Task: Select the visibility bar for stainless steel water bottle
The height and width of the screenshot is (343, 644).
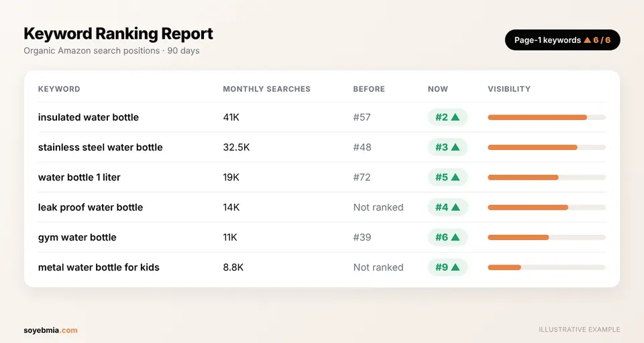Action: pyautogui.click(x=547, y=147)
